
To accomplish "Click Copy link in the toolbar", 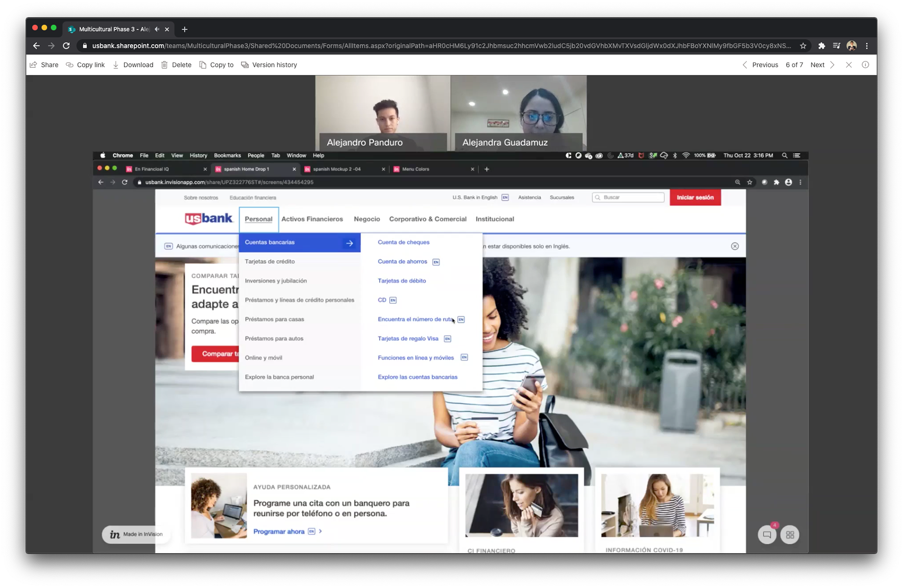I will click(x=85, y=65).
